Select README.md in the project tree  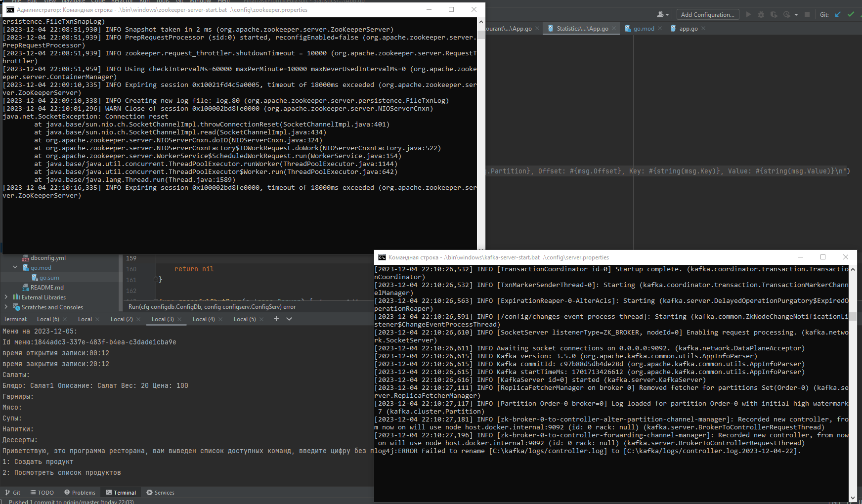click(47, 288)
